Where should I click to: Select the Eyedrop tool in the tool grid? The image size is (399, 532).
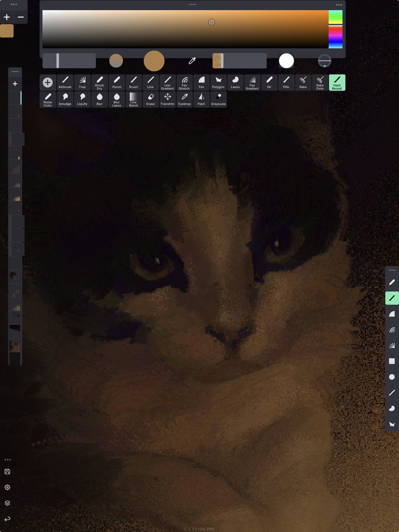point(184,99)
